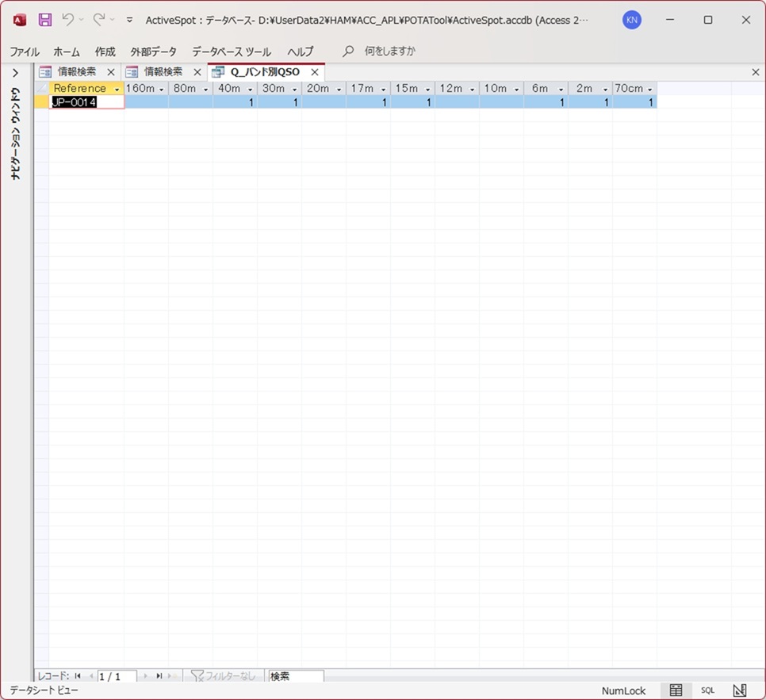The width and height of the screenshot is (766, 700).
Task: Go to first record navigation arrow
Action: (x=78, y=676)
